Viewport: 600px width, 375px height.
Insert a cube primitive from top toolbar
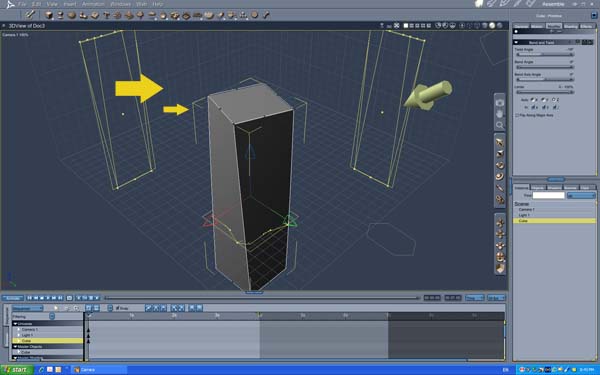(49, 15)
